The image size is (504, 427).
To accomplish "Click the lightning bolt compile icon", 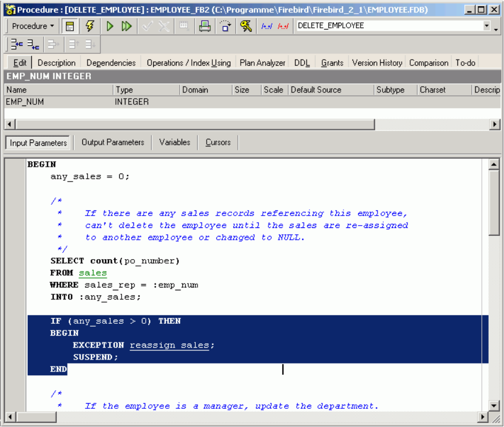I will pos(90,26).
